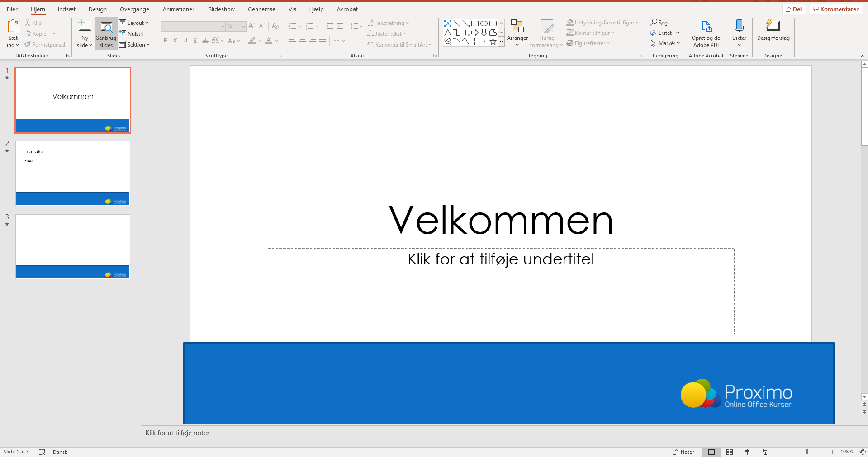Click the Gennemstreget (strikethrough) icon
Screen dimensions: 868x457
tap(205, 41)
